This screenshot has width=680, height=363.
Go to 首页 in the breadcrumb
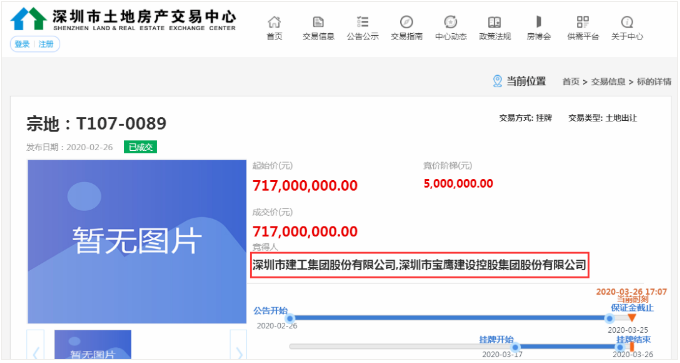[x=571, y=82]
